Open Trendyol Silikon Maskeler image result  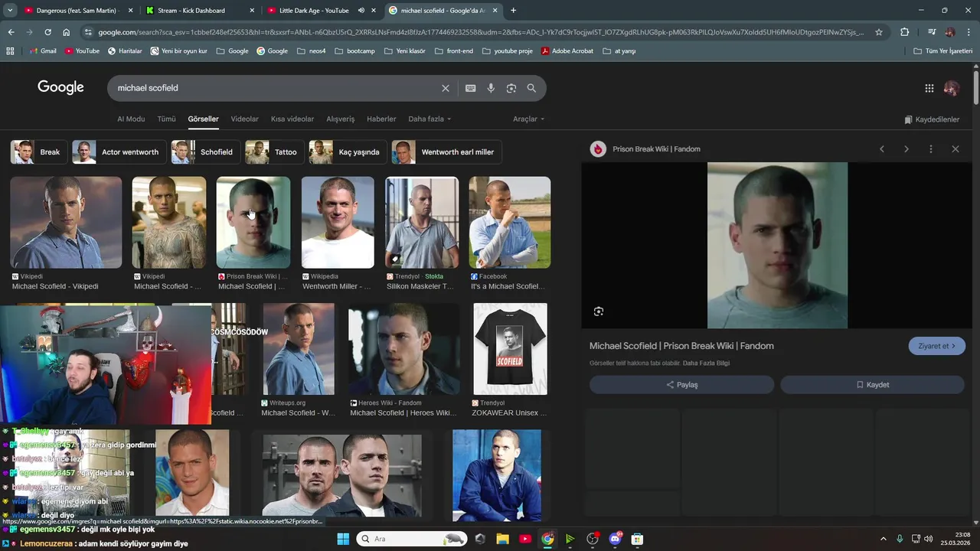pos(422,223)
